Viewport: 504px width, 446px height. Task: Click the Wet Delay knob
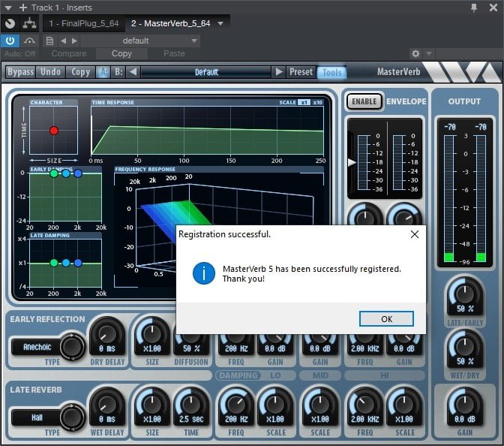(x=106, y=405)
